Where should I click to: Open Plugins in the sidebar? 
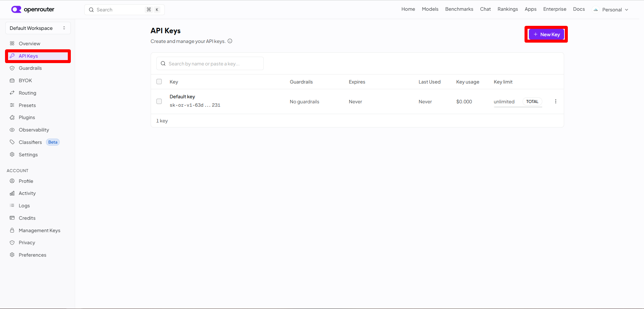pyautogui.click(x=38, y=117)
